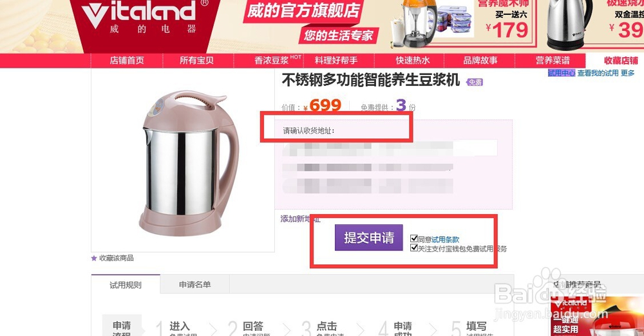Toggle the 同意试用条款 checkbox
Image resolution: width=644 pixels, height=336 pixels.
point(414,239)
